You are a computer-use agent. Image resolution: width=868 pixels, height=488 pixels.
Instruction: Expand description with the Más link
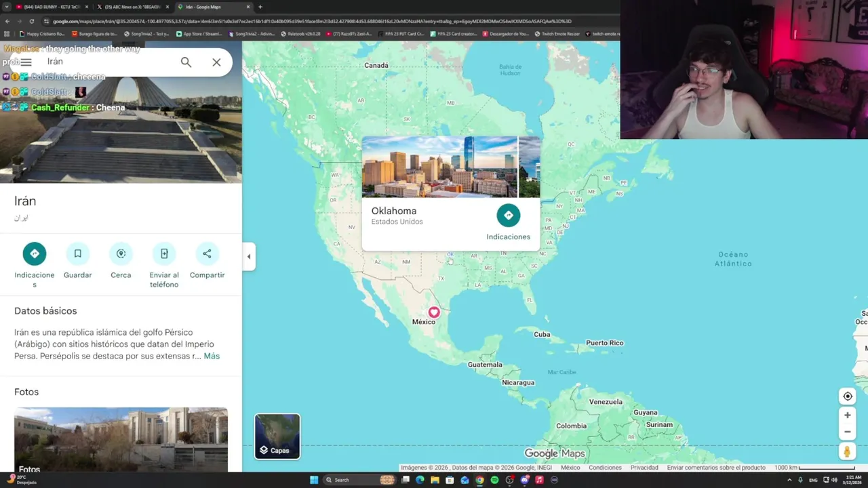tap(212, 356)
